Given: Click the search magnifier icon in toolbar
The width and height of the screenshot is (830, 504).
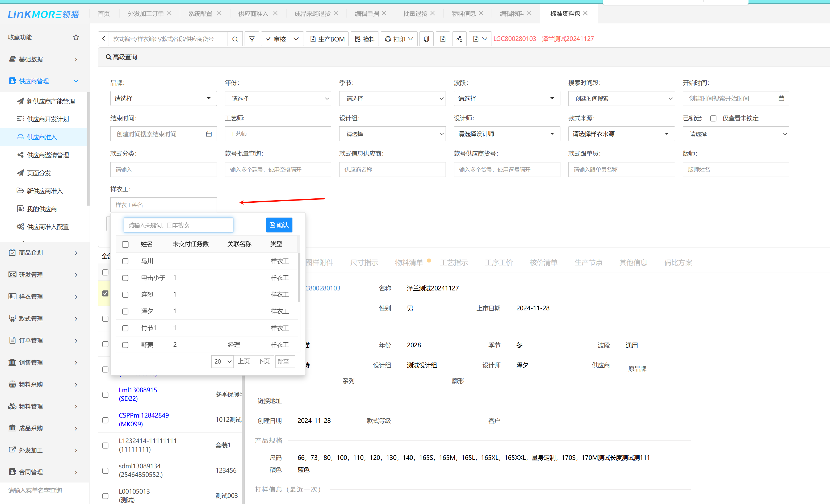Looking at the screenshot, I should pos(235,39).
